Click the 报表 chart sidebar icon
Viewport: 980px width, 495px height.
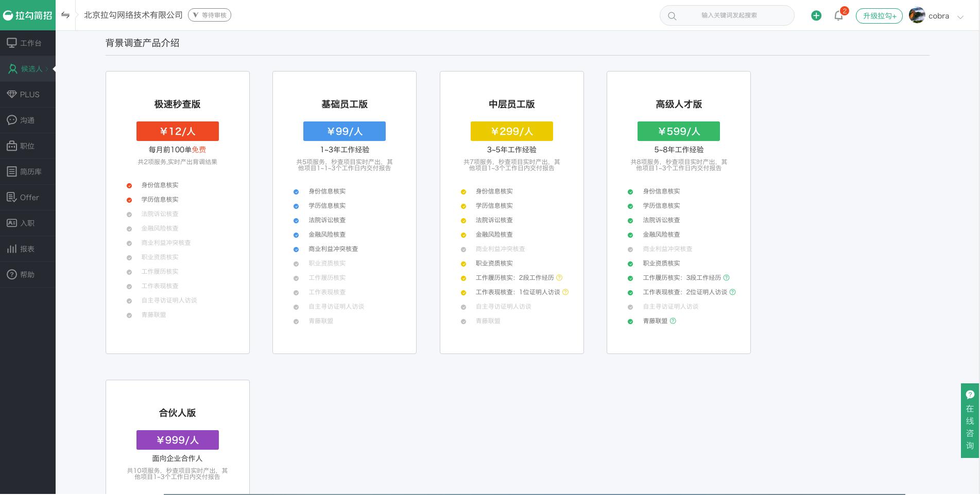[12, 249]
